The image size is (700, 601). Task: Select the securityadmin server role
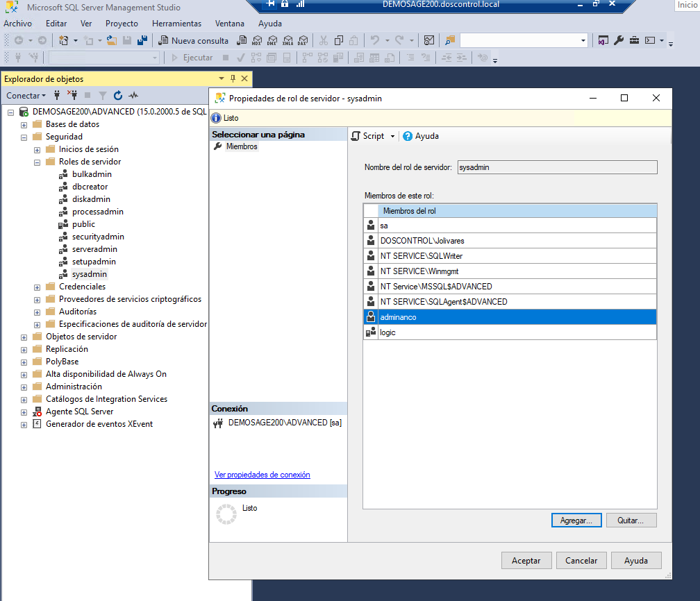click(98, 237)
